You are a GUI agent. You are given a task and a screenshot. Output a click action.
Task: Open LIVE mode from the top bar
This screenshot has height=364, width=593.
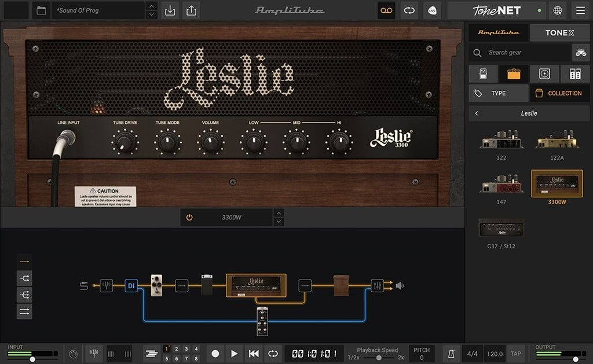[x=432, y=10]
